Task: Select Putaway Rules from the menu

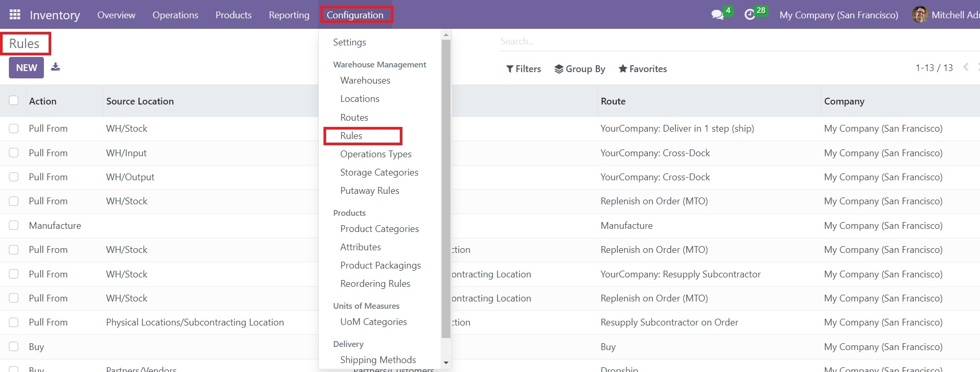Action: click(370, 191)
